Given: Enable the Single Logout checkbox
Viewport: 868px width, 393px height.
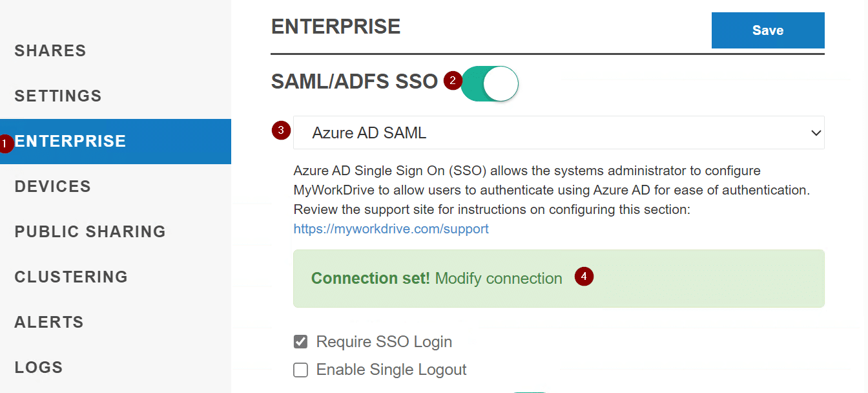Looking at the screenshot, I should tap(301, 370).
